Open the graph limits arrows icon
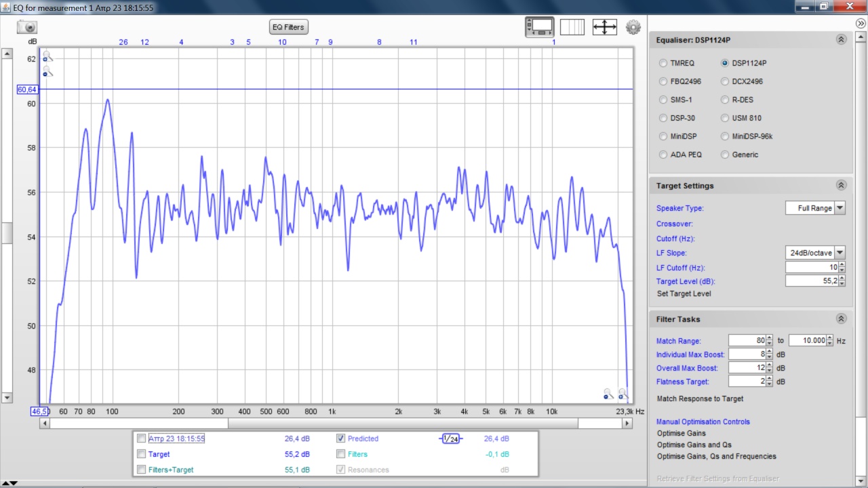 [x=604, y=27]
